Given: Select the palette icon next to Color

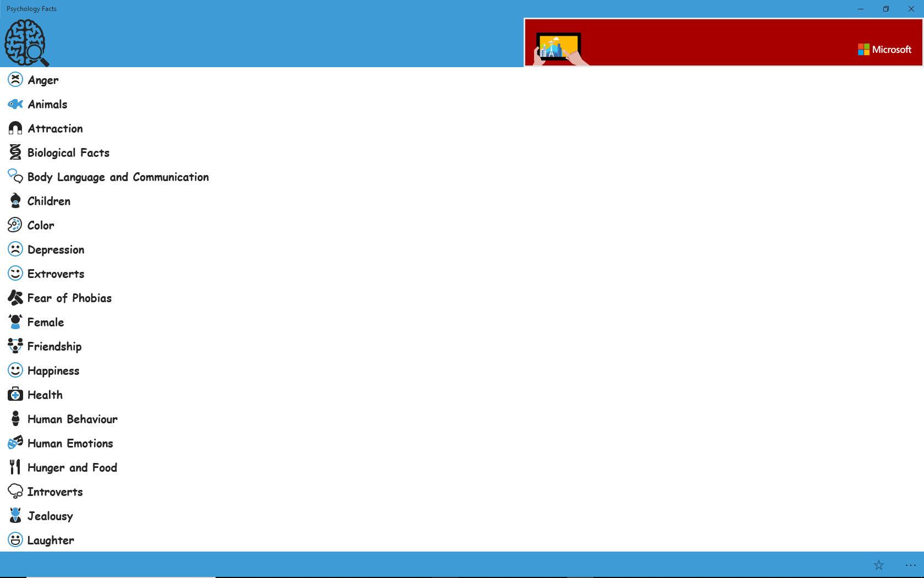Looking at the screenshot, I should 15,225.
